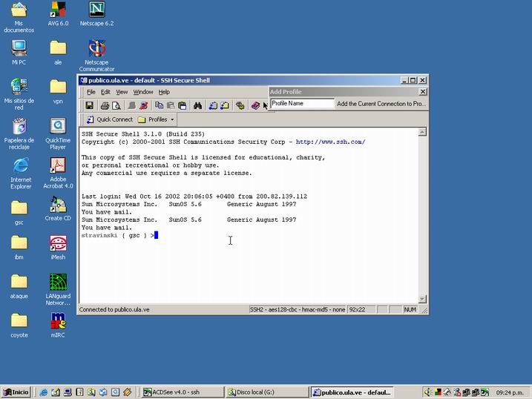Open the Help menu
The height and width of the screenshot is (399, 532).
(164, 92)
